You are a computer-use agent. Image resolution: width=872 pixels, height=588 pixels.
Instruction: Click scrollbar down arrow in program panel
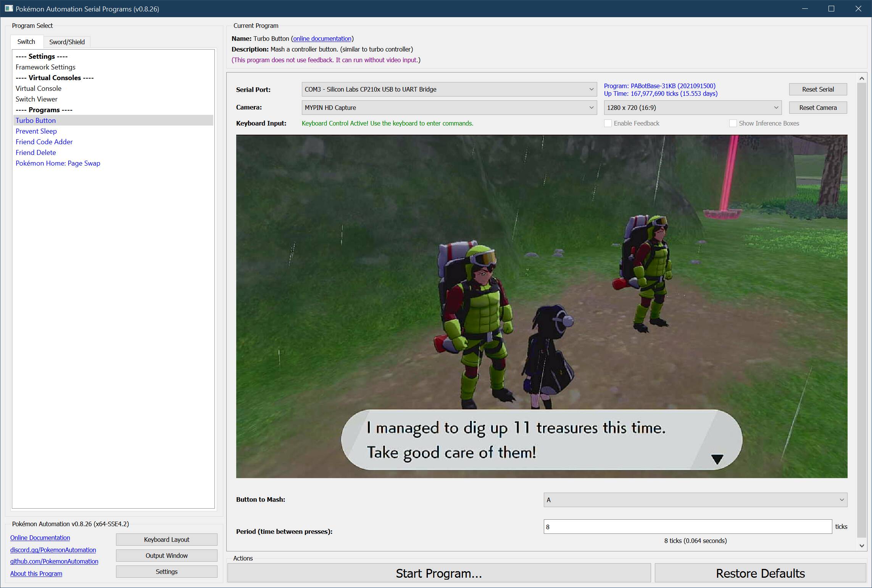(862, 546)
